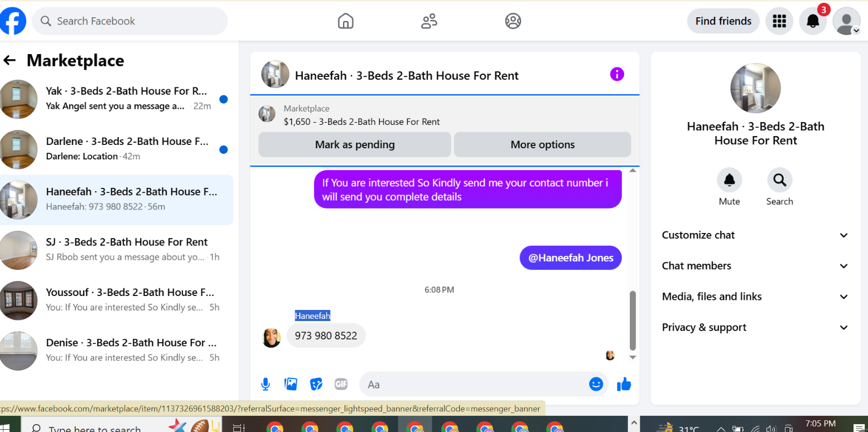Open Darlene conversation in list

pyautogui.click(x=117, y=149)
